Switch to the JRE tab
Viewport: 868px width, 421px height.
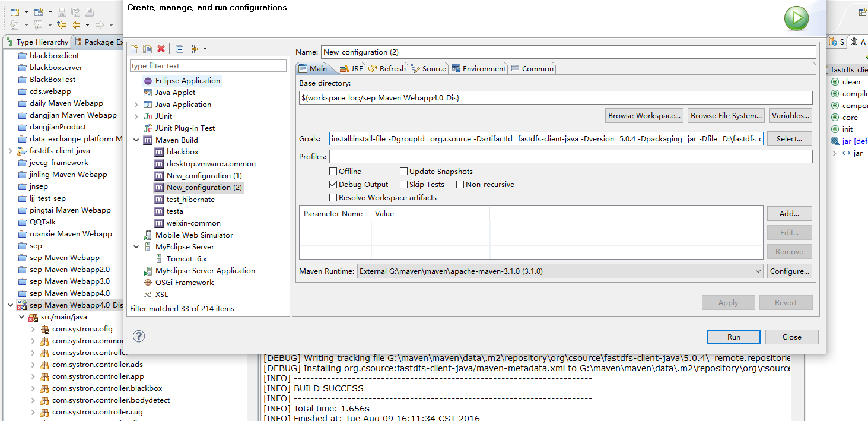pos(350,68)
